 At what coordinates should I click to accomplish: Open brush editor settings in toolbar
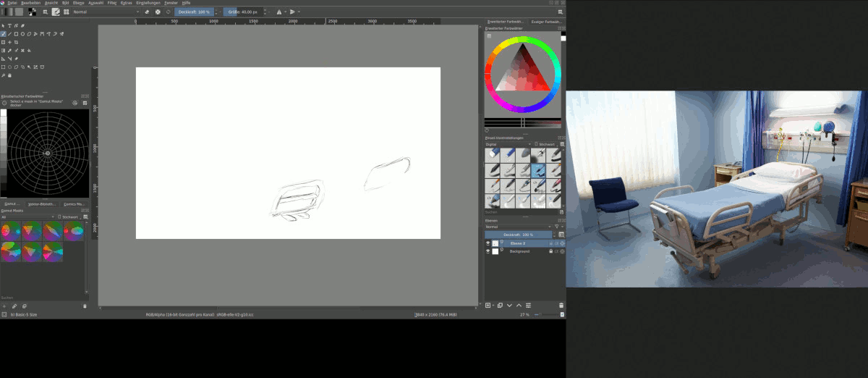click(x=56, y=12)
